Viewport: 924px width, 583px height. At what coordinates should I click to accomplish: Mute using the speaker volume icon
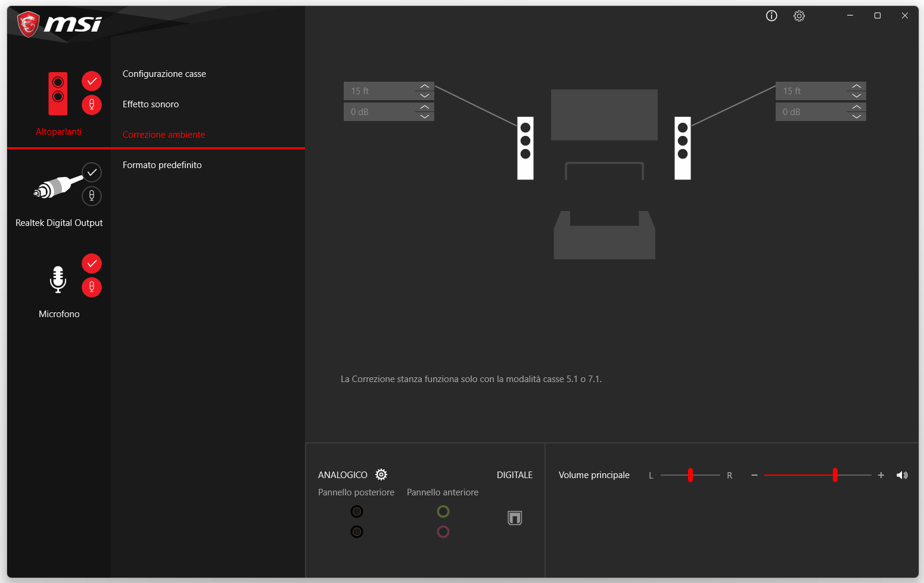pos(902,475)
